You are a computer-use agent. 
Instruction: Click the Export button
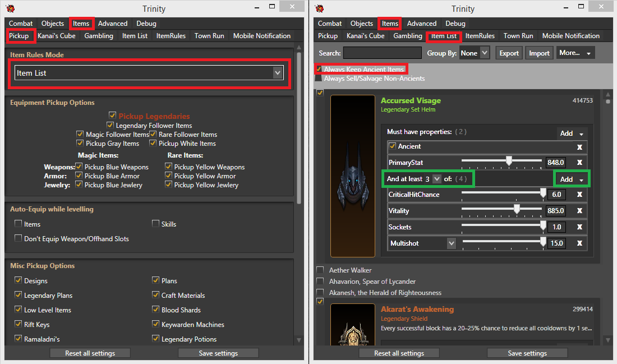[x=509, y=53]
